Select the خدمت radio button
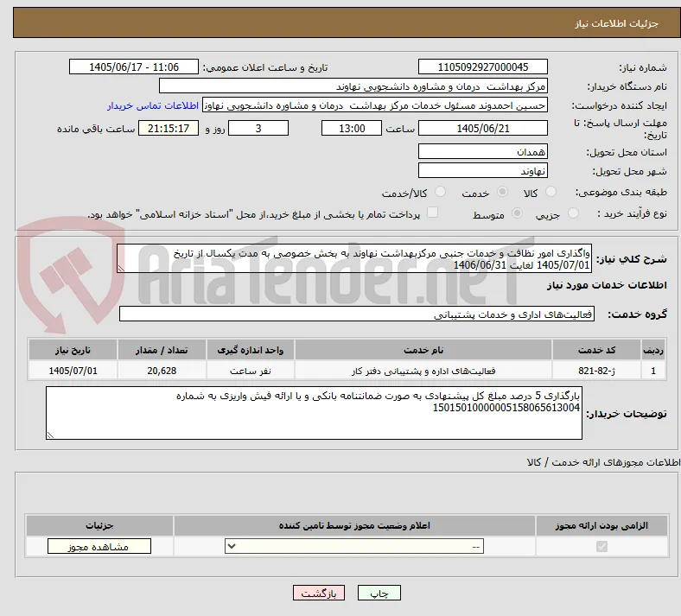 click(502, 192)
